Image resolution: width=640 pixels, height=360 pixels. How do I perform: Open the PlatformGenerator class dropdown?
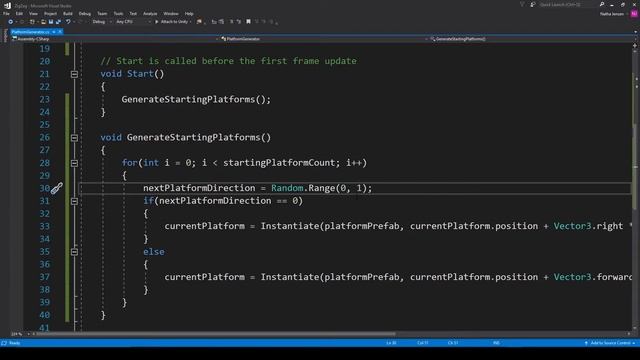coord(324,39)
